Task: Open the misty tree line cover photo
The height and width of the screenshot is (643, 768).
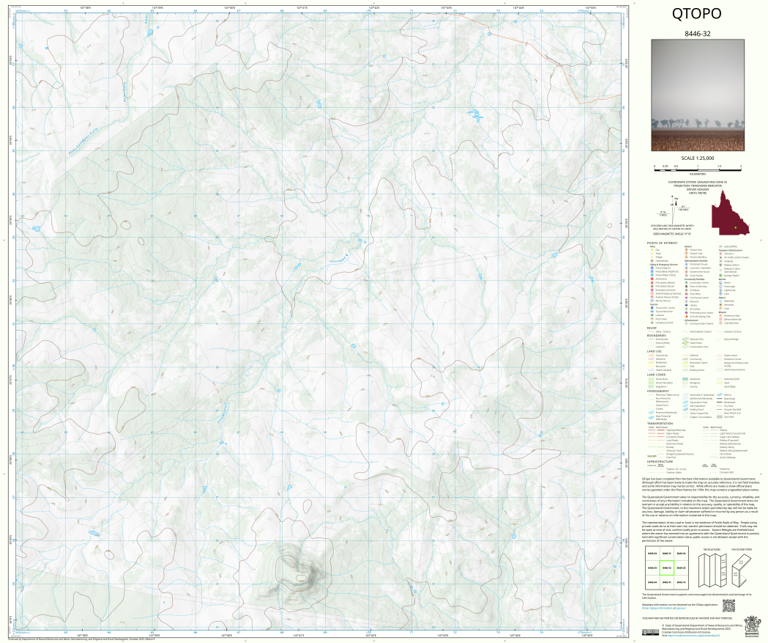Action: 698,95
